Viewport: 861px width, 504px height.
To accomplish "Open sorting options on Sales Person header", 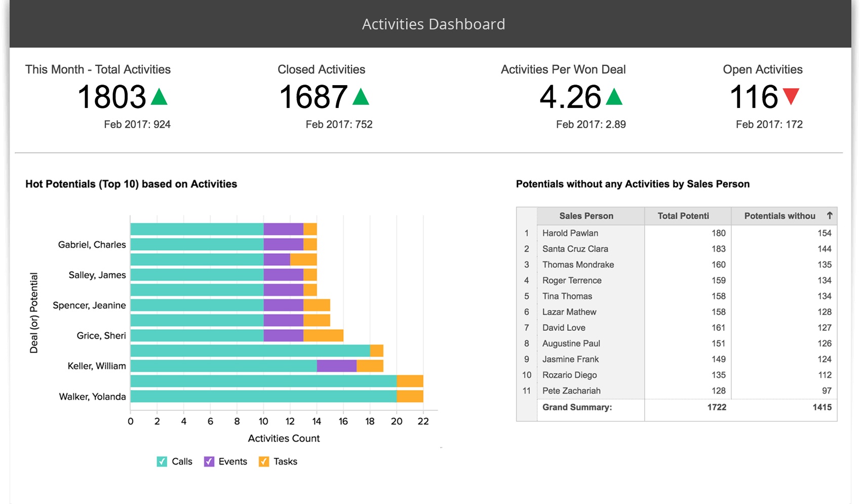I will pos(585,215).
